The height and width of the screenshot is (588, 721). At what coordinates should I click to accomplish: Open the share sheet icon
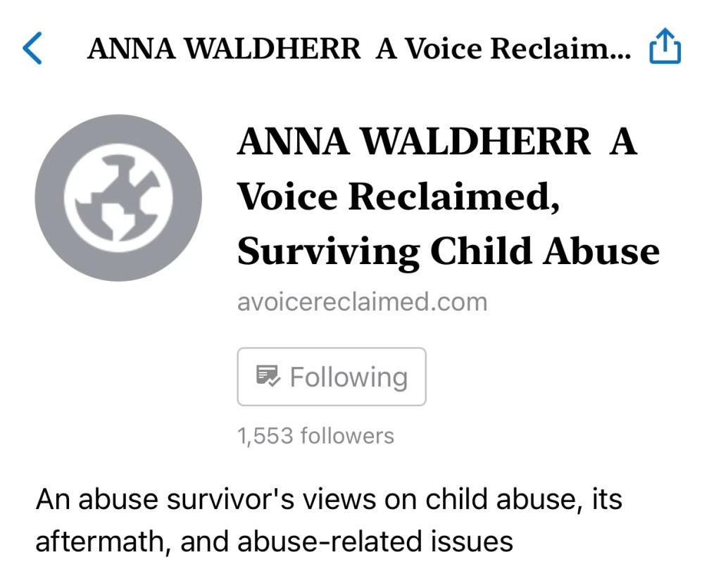click(x=665, y=49)
